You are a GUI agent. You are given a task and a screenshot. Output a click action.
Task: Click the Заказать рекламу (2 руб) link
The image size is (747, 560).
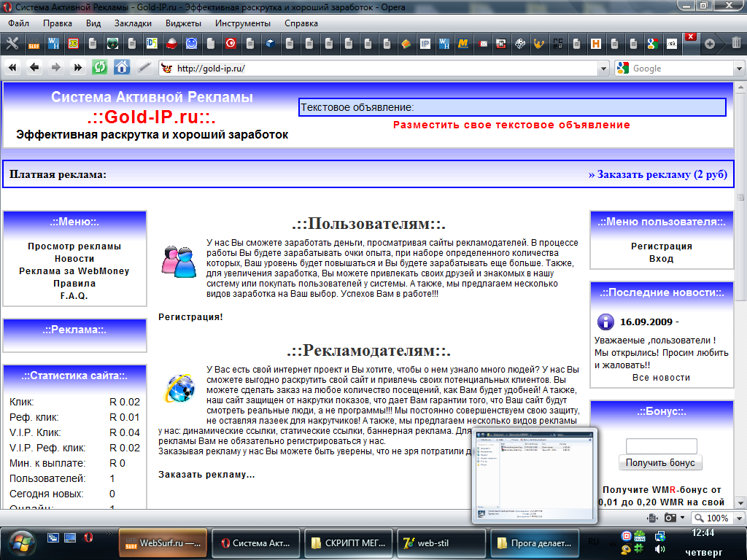tap(658, 174)
